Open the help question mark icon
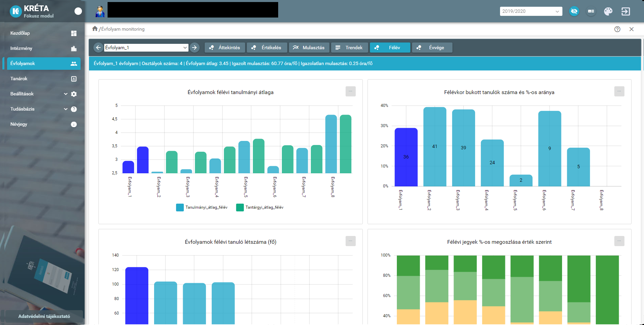The width and height of the screenshot is (644, 325). 617,29
